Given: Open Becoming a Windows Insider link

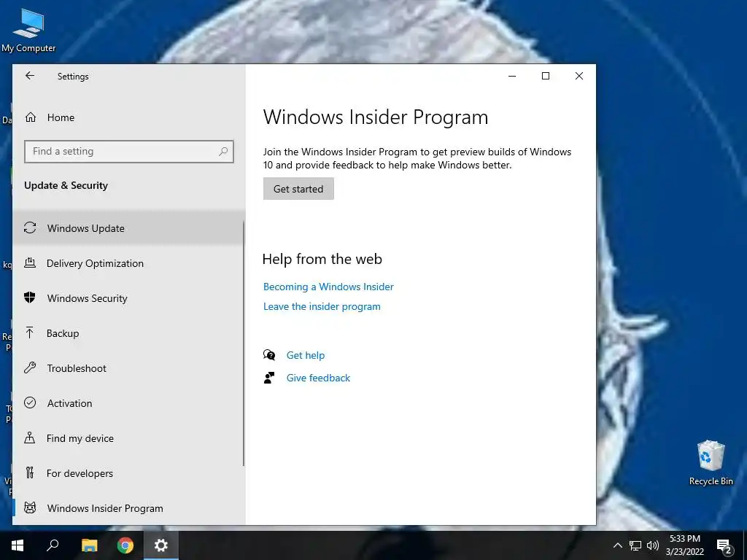Looking at the screenshot, I should click(328, 287).
